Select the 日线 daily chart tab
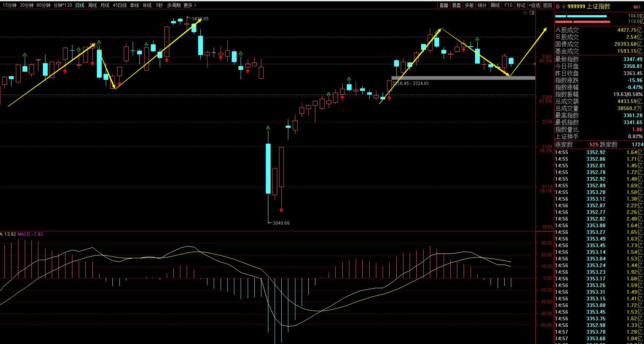Image resolution: width=644 pixels, height=344 pixels. 80,5
